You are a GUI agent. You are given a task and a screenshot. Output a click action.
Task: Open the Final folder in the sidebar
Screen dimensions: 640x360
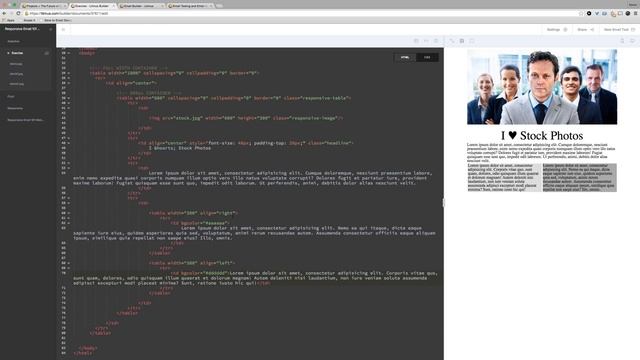pyautogui.click(x=11, y=97)
